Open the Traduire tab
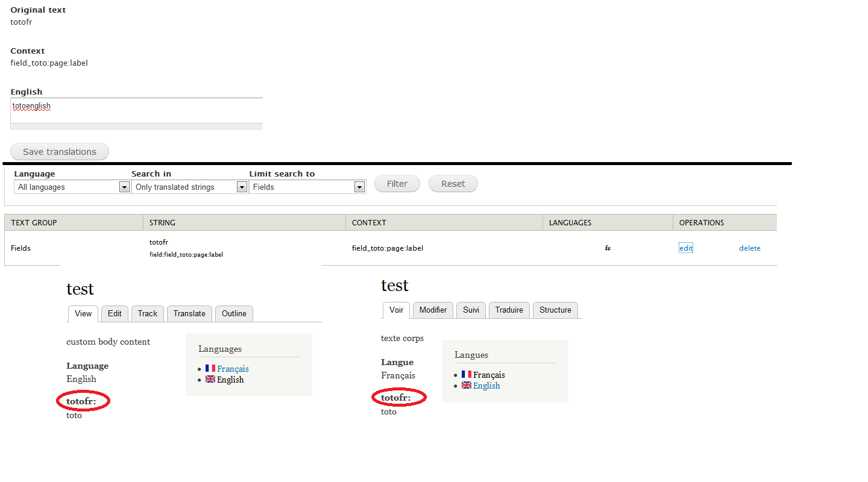This screenshot has width=868, height=482. [x=509, y=310]
